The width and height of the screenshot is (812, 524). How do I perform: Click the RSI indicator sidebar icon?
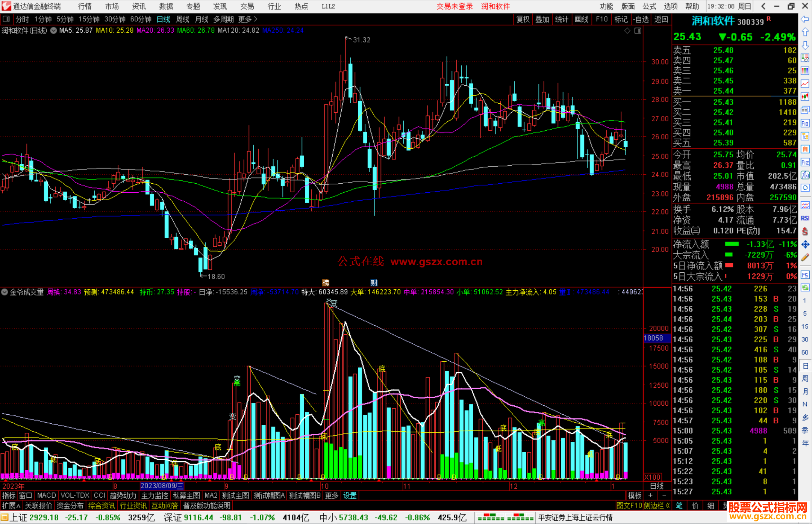805,218
